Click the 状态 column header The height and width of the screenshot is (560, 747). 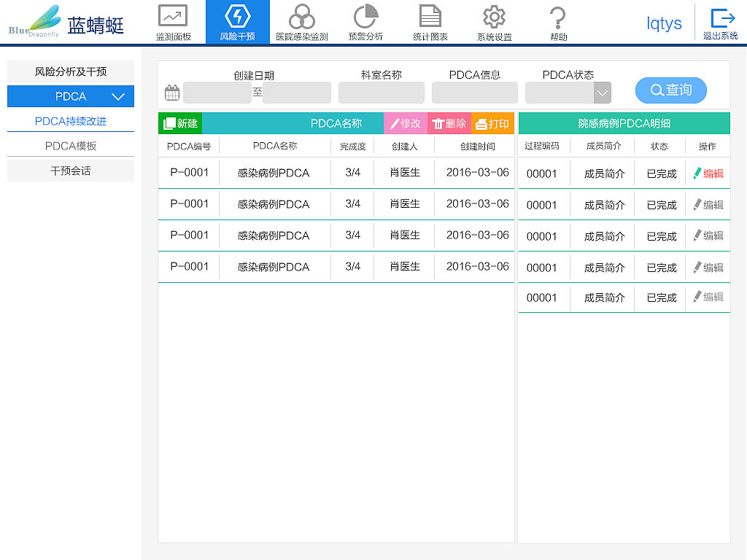659,146
